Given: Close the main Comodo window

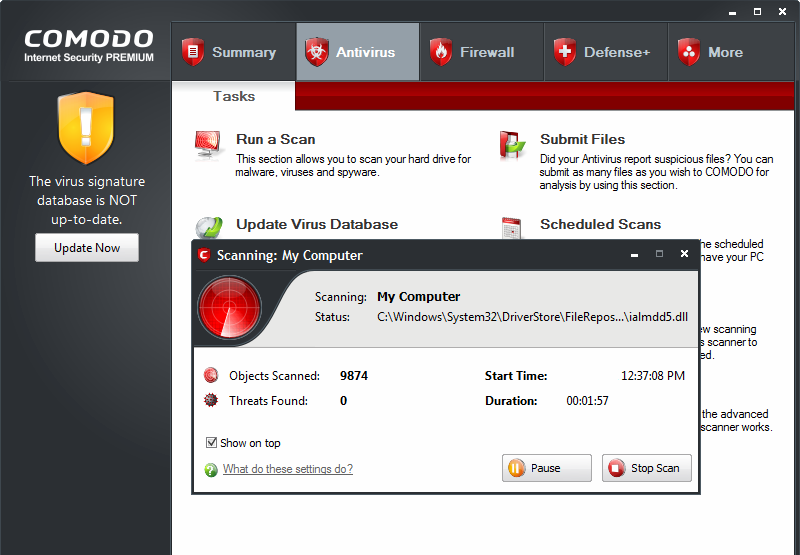Looking at the screenshot, I should (x=782, y=12).
